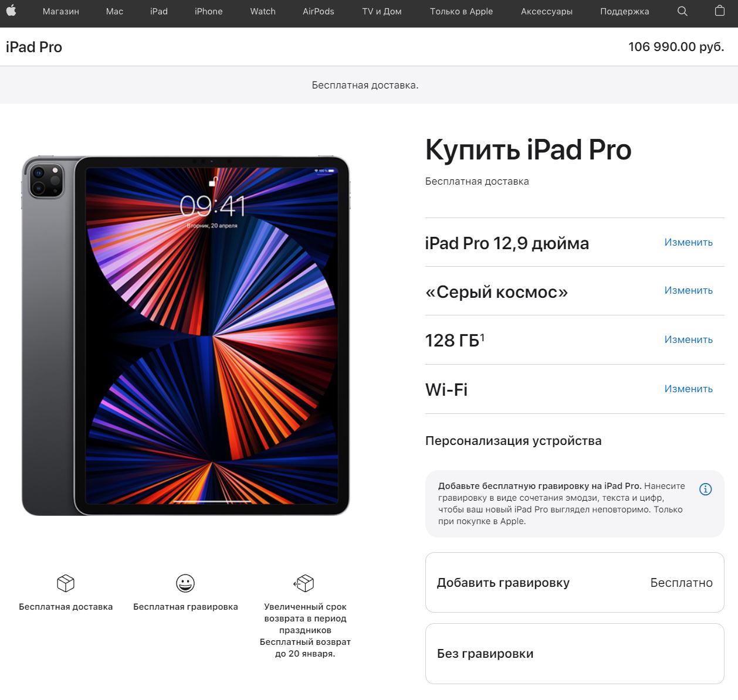Click Изменить next to 128 ГБ

pyautogui.click(x=688, y=339)
